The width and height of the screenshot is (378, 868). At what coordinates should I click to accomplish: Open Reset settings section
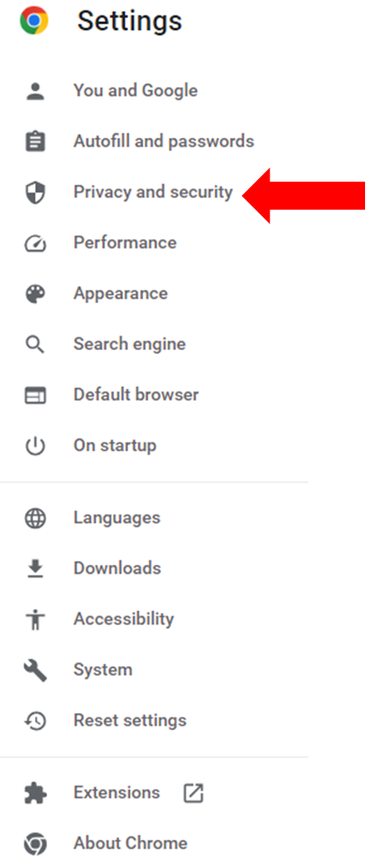click(x=130, y=720)
